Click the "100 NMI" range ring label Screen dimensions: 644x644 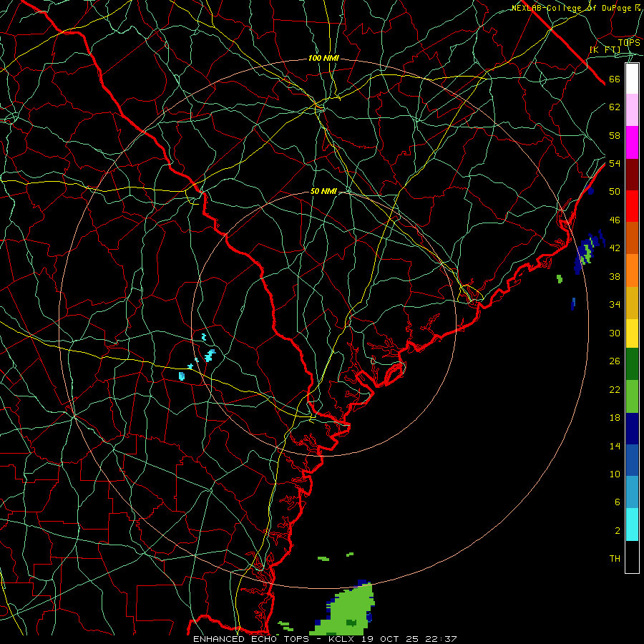point(323,59)
